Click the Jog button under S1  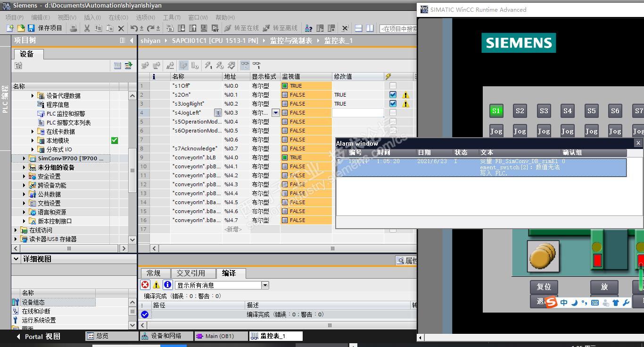[x=496, y=131]
